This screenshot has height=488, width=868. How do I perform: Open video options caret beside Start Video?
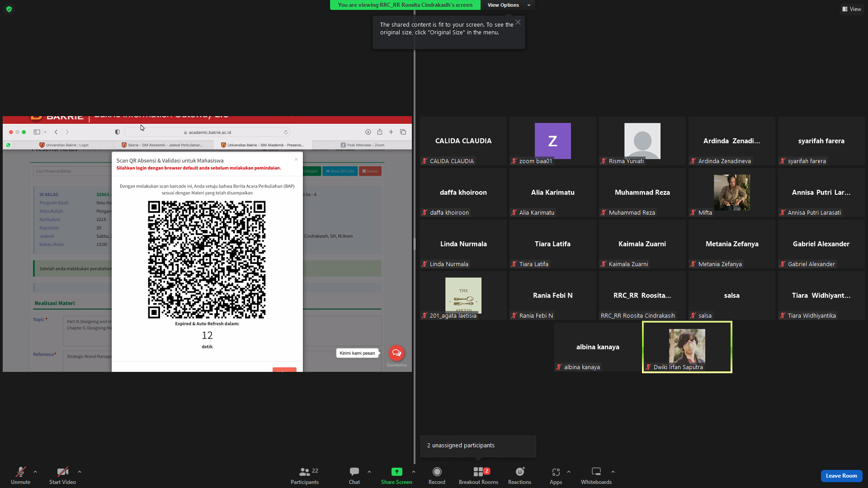click(80, 472)
